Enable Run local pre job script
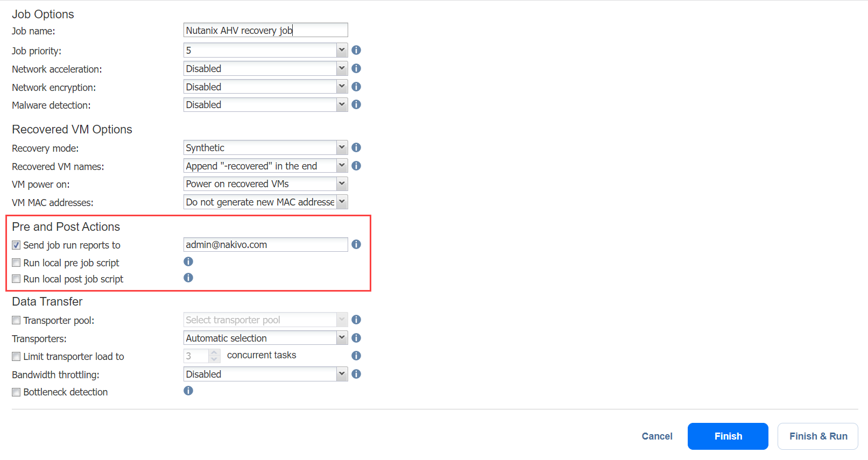 (16, 263)
